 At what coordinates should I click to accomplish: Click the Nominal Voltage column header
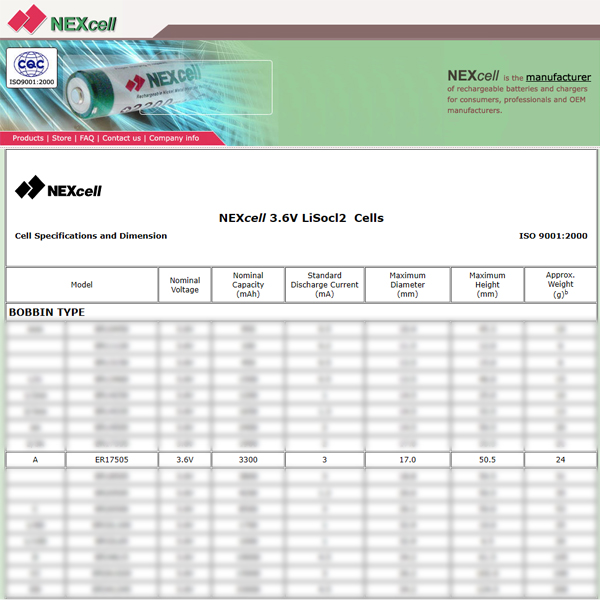point(185,285)
